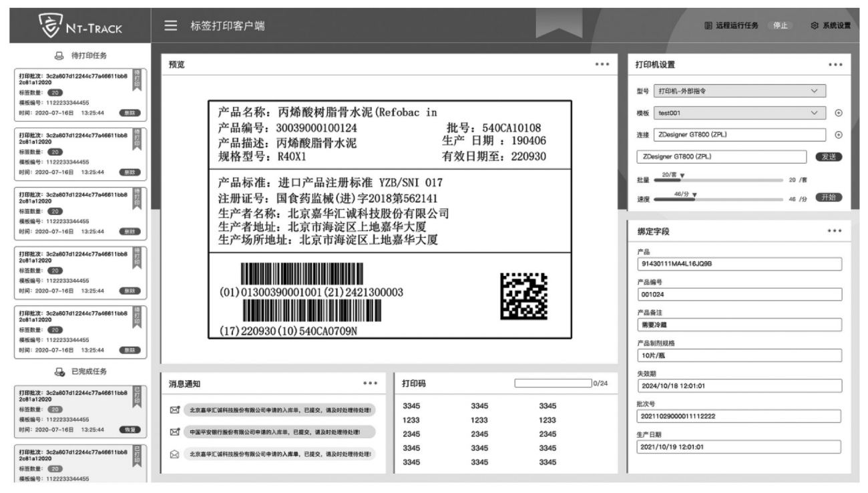Click the 批量 slider track

718,180
